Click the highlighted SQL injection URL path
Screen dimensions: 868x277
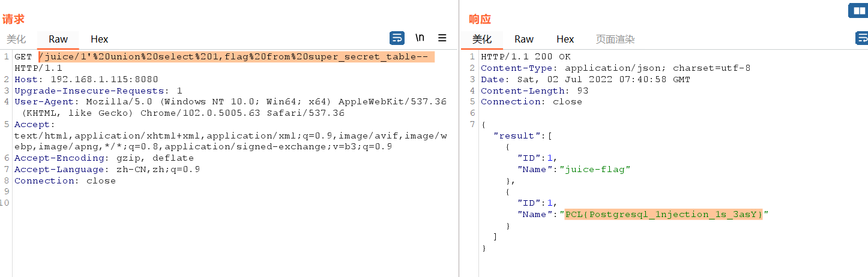point(236,57)
